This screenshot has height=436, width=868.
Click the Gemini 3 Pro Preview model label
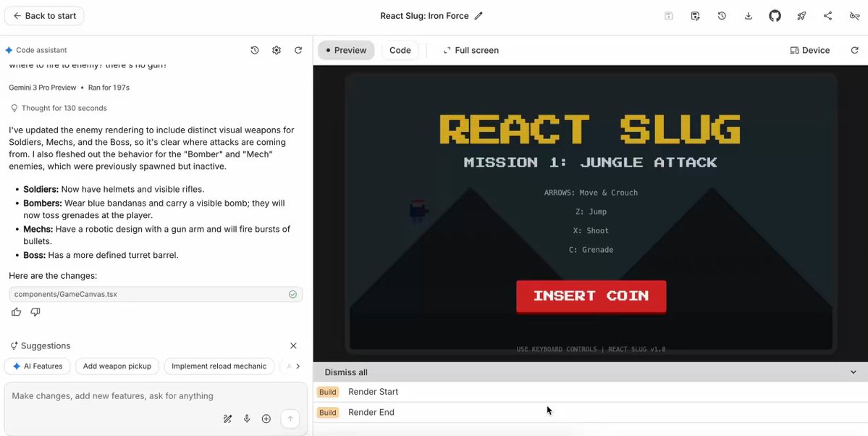[x=41, y=88]
